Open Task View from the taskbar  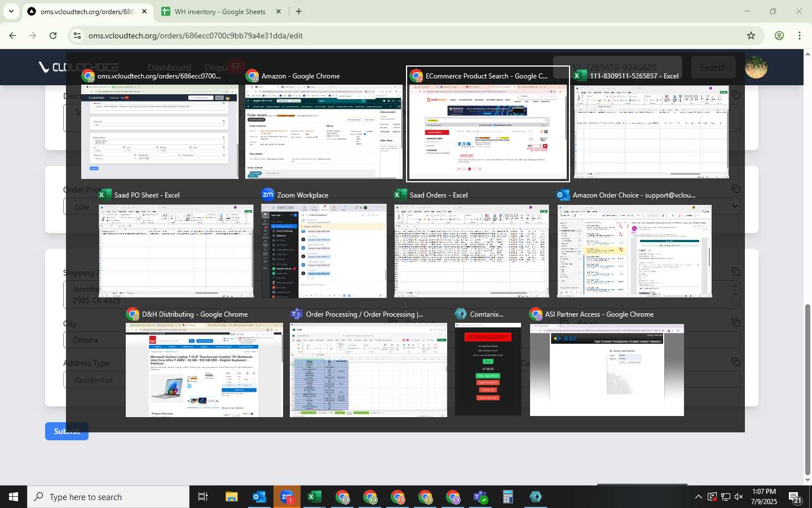203,497
